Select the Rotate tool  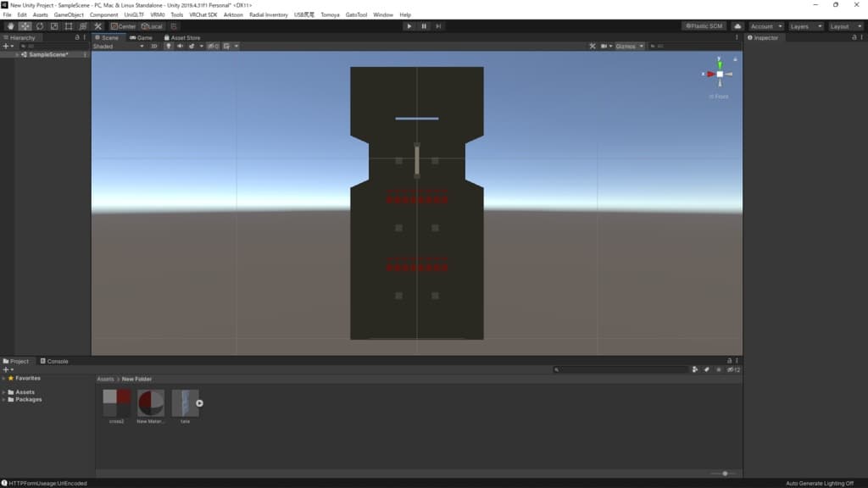click(40, 26)
